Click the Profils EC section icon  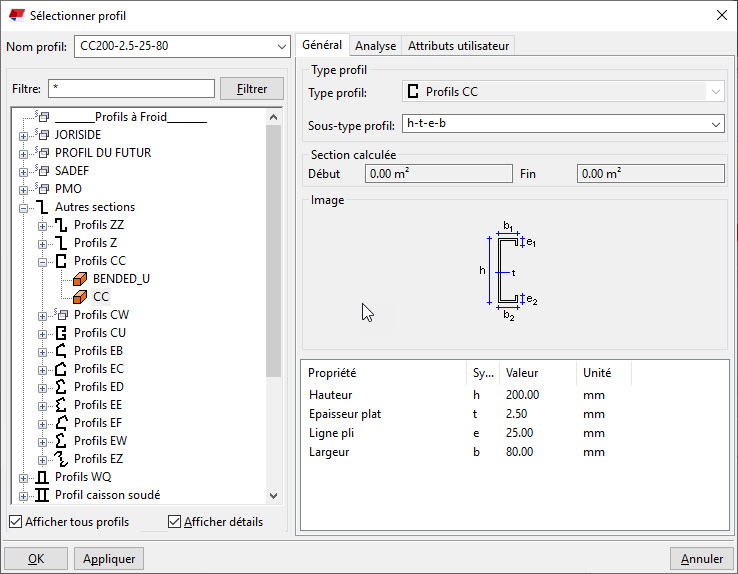(61, 369)
